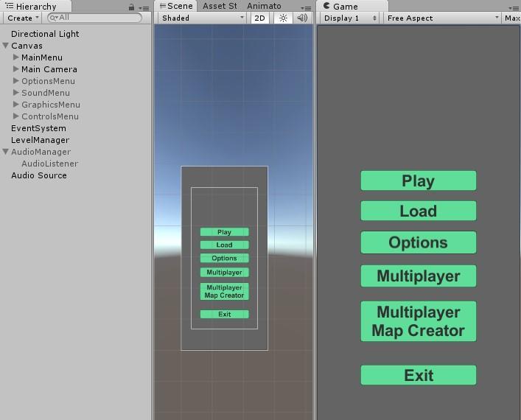Select EventSystem in the Hierarchy

pos(38,128)
